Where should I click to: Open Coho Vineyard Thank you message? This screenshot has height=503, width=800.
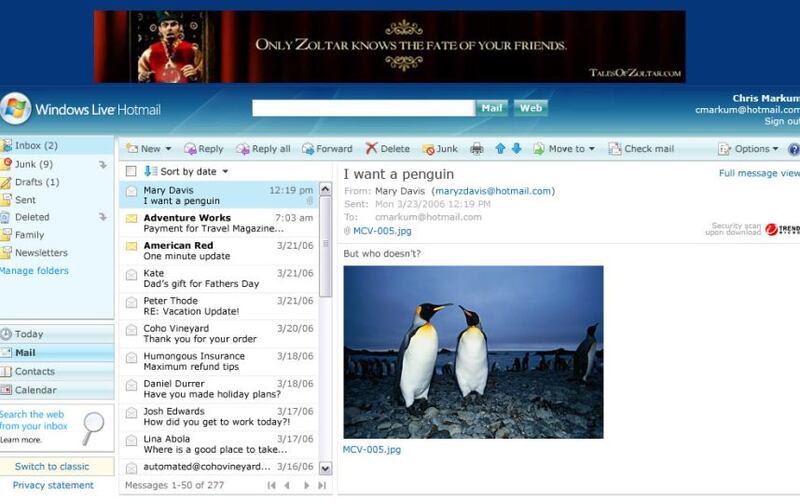point(219,334)
